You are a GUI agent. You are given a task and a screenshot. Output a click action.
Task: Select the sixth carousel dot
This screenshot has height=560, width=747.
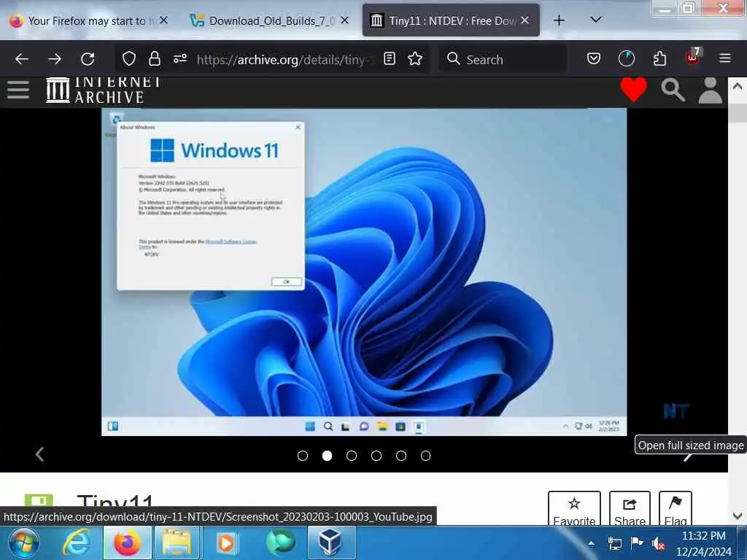[425, 456]
